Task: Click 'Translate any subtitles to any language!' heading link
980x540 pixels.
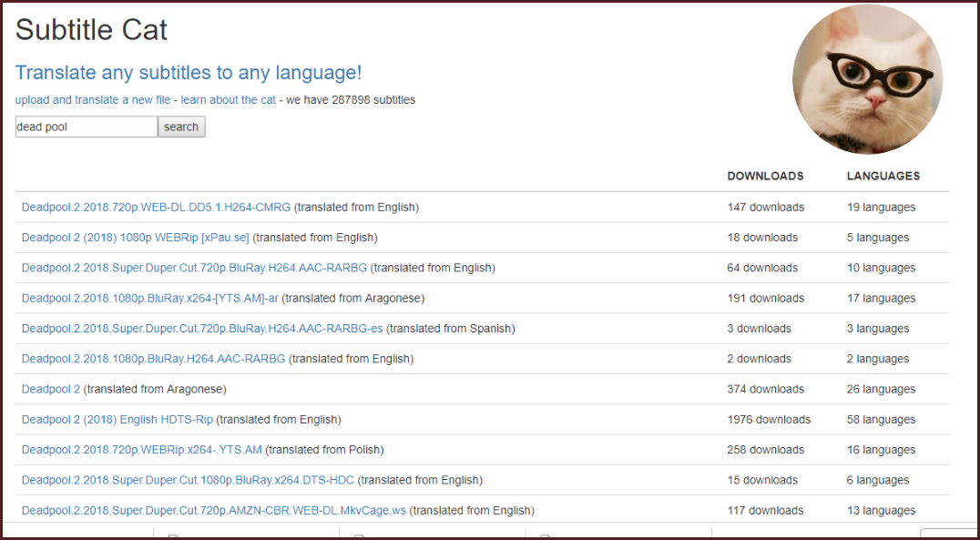Action: pyautogui.click(x=189, y=73)
